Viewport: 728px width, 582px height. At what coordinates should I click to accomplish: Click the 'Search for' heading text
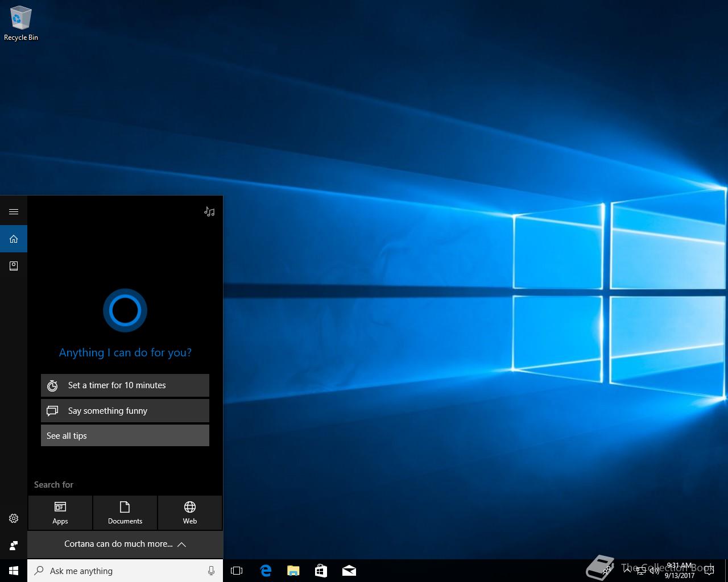point(53,485)
